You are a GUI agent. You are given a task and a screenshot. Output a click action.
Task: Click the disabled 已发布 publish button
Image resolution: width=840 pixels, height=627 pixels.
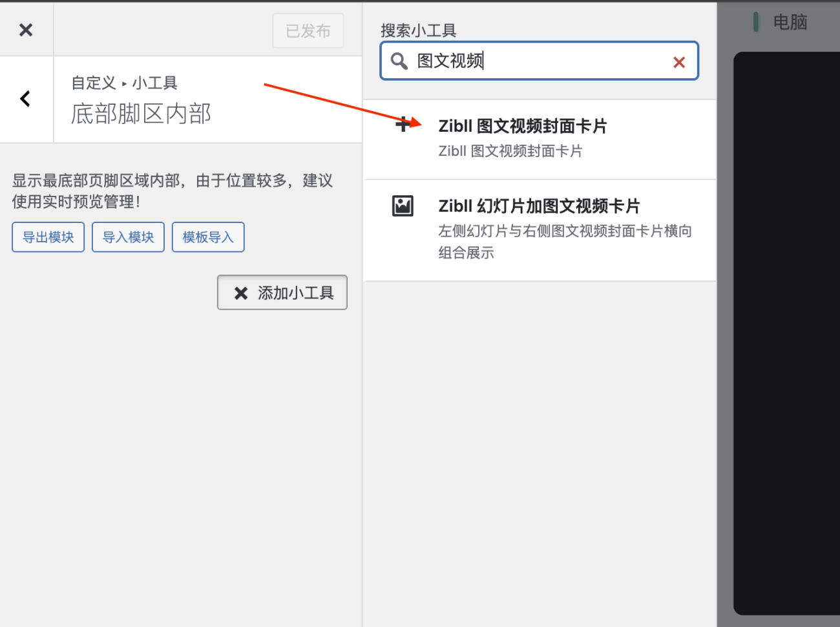[x=308, y=31]
